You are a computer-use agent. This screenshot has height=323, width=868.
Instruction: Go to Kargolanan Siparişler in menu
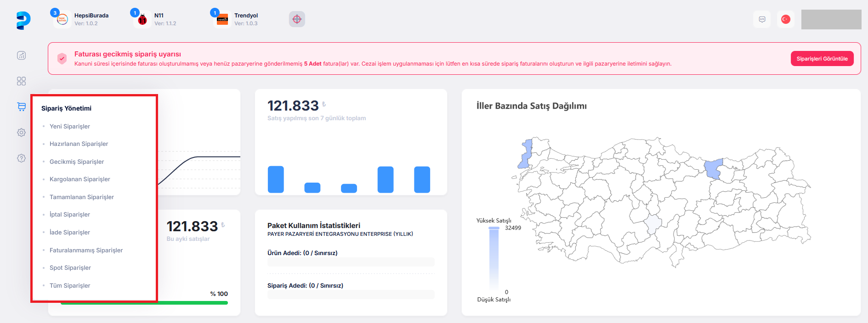tap(80, 179)
